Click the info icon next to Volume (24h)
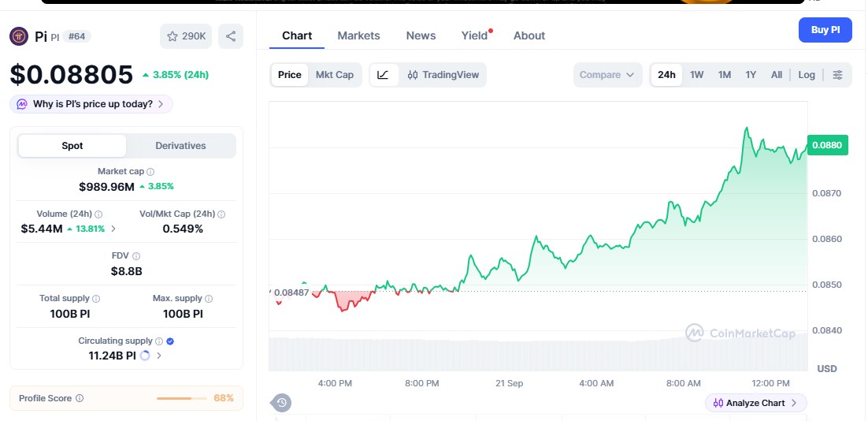 click(98, 214)
